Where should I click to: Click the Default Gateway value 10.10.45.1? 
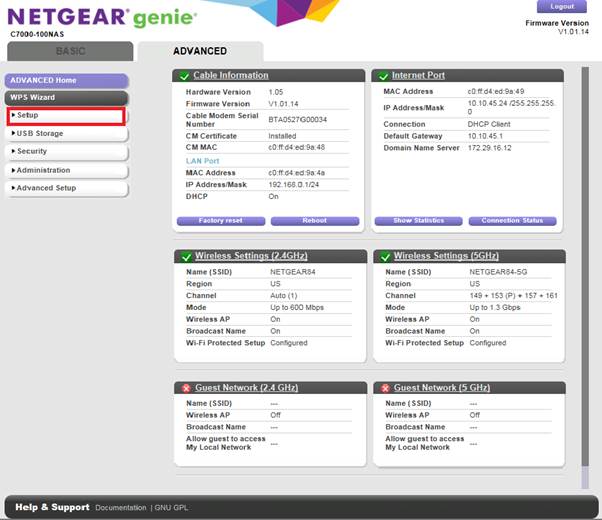point(485,136)
